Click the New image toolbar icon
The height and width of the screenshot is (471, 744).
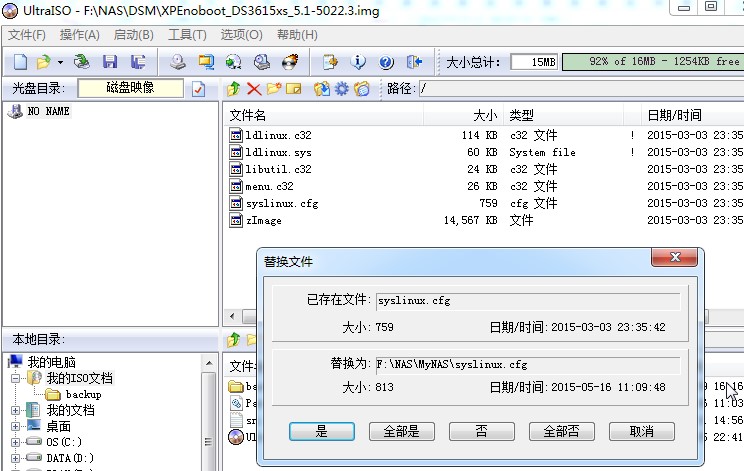pos(20,62)
